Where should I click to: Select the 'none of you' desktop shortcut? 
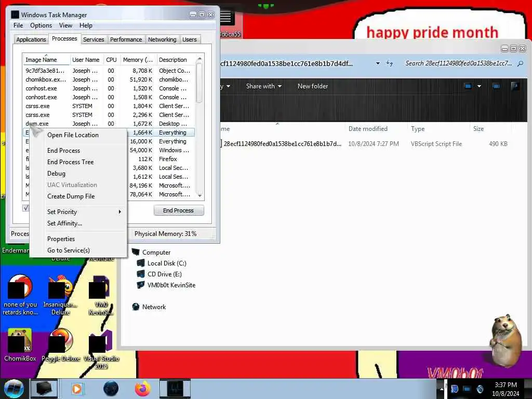pyautogui.click(x=20, y=295)
